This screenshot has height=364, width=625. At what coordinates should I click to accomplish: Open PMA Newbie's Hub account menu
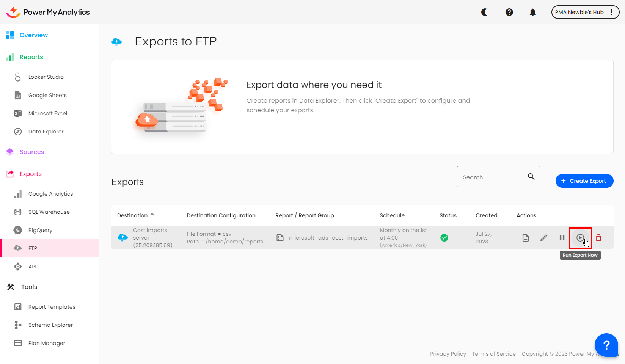[585, 12]
